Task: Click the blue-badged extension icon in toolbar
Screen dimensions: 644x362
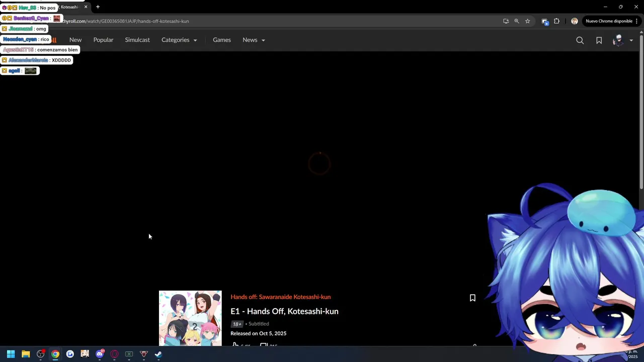Action: click(544, 21)
